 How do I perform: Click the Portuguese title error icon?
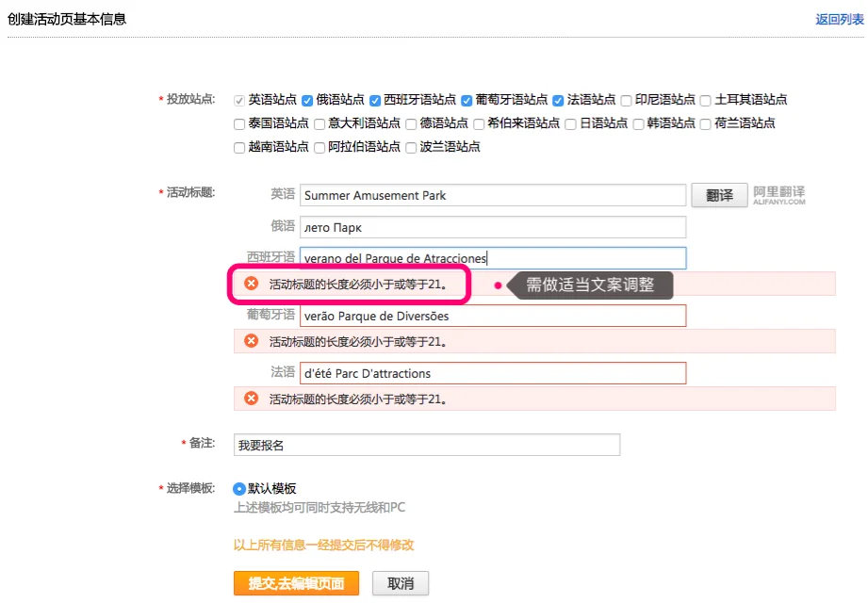[252, 341]
